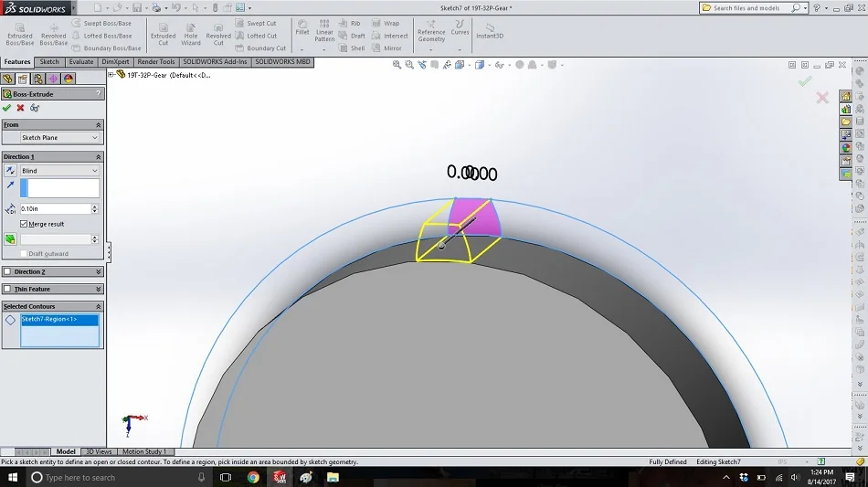Select Swept Cut
This screenshot has height=487, width=868.
256,23
